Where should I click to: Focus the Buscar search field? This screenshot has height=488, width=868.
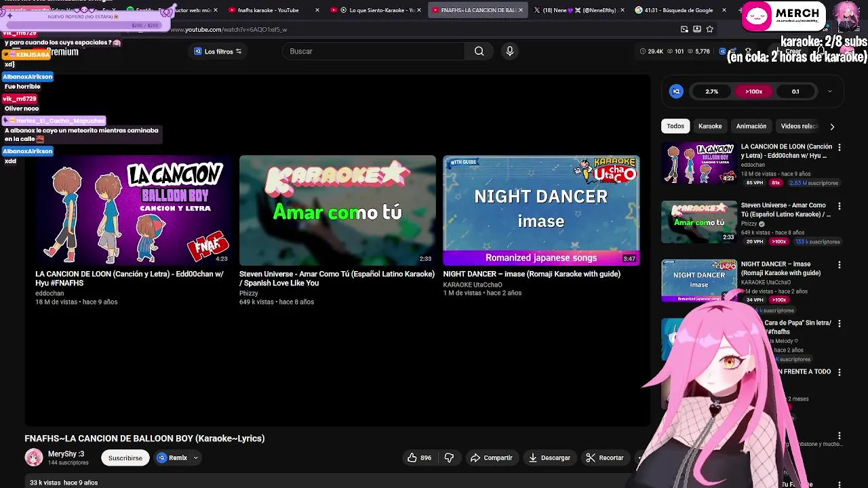(374, 52)
